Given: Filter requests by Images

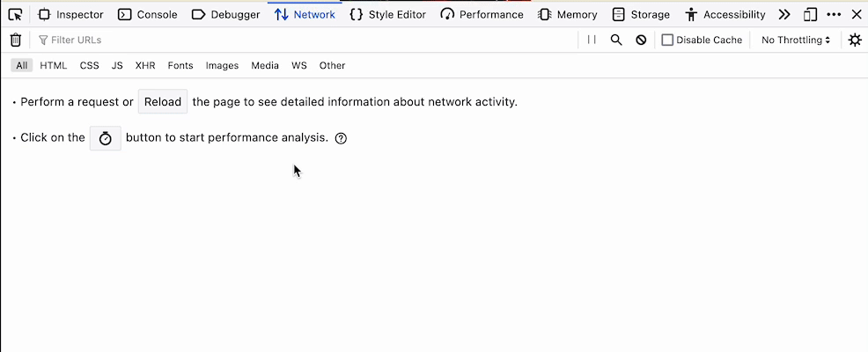Looking at the screenshot, I should pyautogui.click(x=222, y=65).
